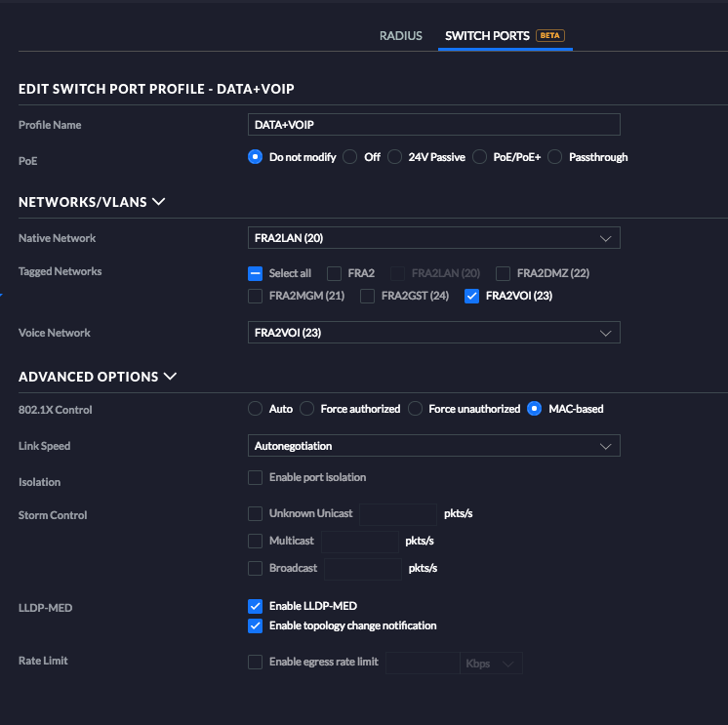Open the Kbps rate unit dropdown
Viewport: 728px width, 725px height.
point(491,664)
